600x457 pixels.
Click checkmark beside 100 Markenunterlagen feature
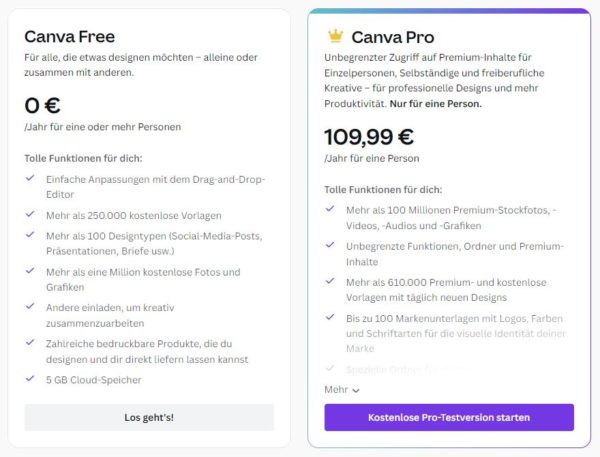click(x=330, y=317)
